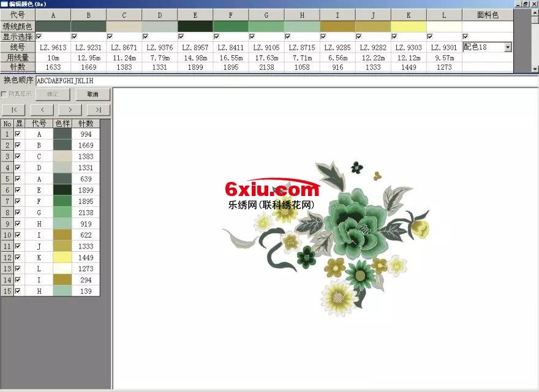This screenshot has width=539, height=392.
Task: Go to next color step arrow
Action: pyautogui.click(x=70, y=110)
